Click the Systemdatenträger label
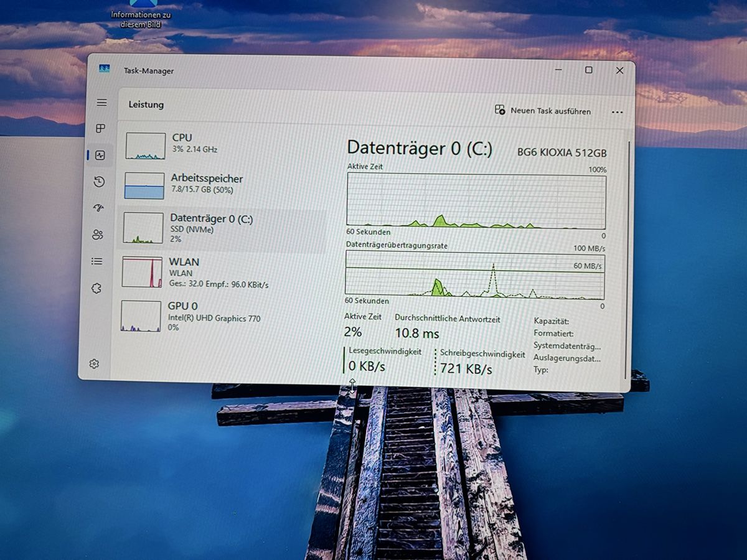 click(567, 346)
